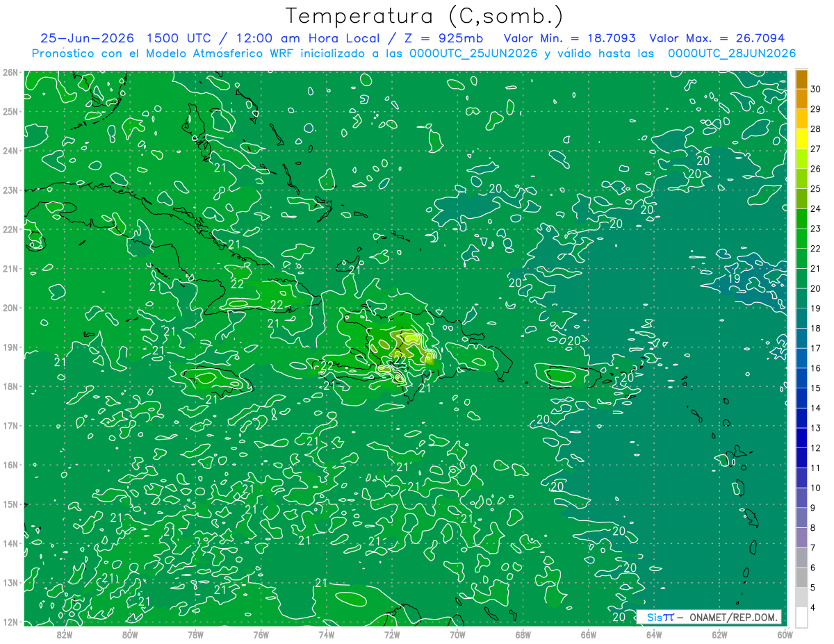Click the '27' label on the color scale
The image size is (834, 644).
pyautogui.click(x=815, y=149)
